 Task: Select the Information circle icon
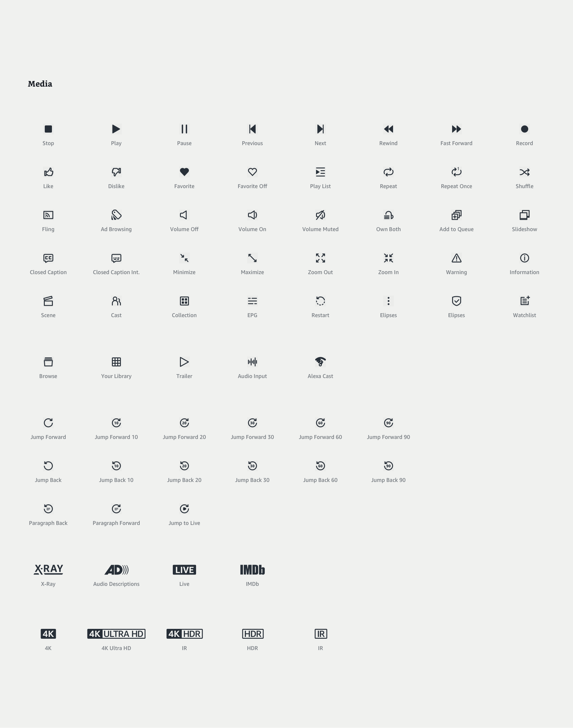coord(524,258)
